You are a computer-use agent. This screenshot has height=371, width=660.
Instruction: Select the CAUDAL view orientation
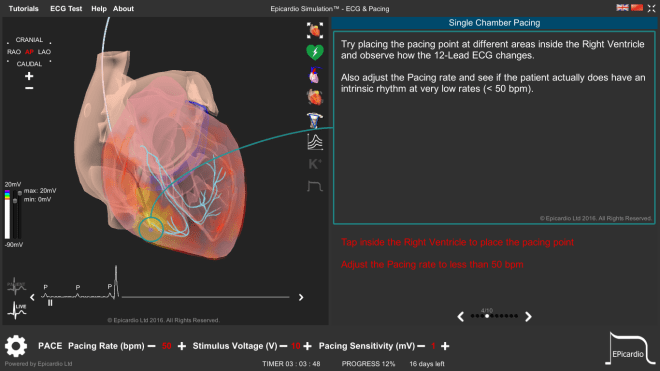29,64
